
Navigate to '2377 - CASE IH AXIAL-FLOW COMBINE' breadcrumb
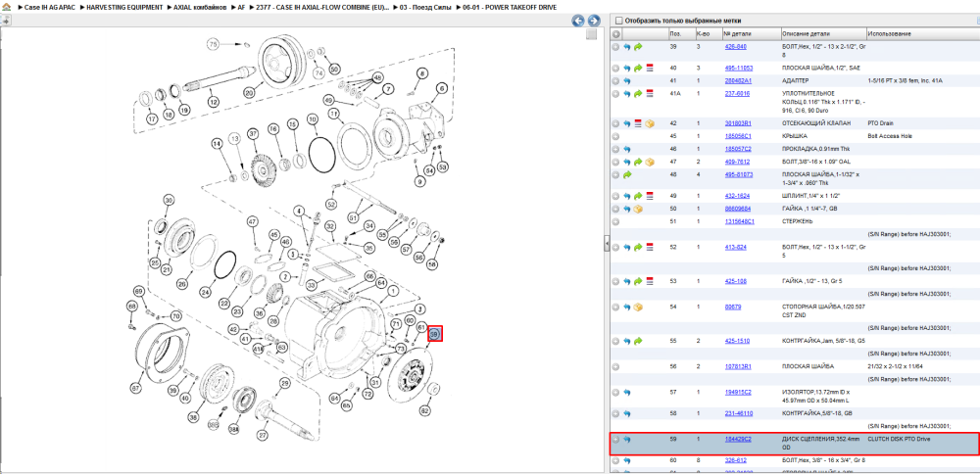coord(322,8)
